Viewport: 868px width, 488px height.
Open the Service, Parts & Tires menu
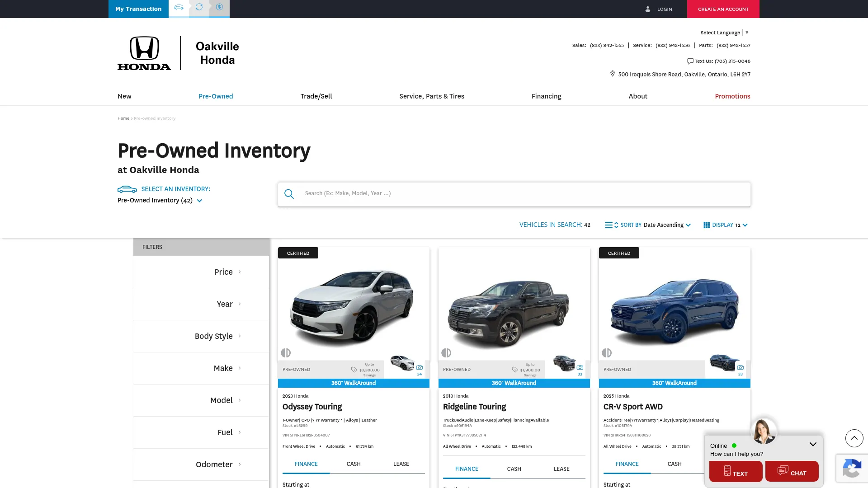[x=432, y=96]
